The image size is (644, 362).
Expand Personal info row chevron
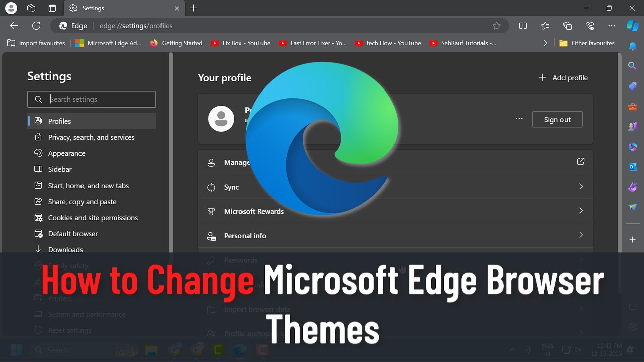click(x=581, y=235)
